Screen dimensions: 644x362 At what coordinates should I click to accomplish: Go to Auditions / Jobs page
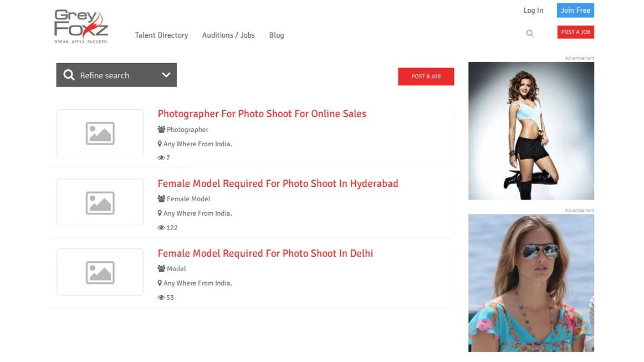pyautogui.click(x=228, y=35)
